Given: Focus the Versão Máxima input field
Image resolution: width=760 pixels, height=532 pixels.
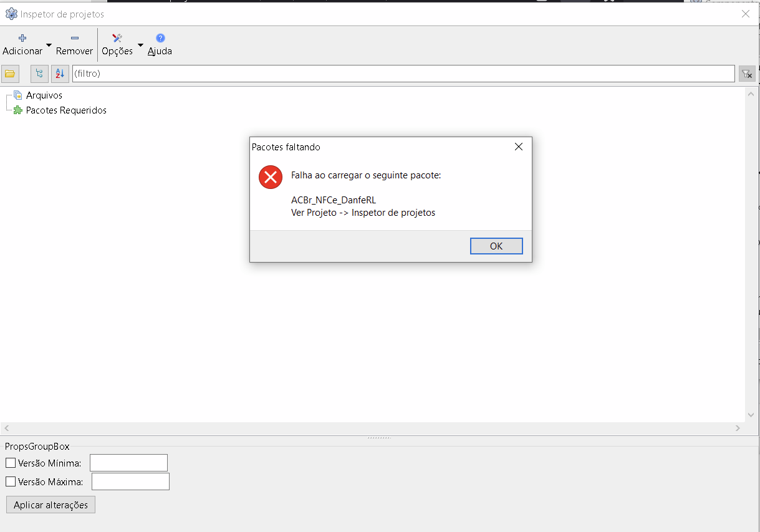Looking at the screenshot, I should tap(130, 481).
